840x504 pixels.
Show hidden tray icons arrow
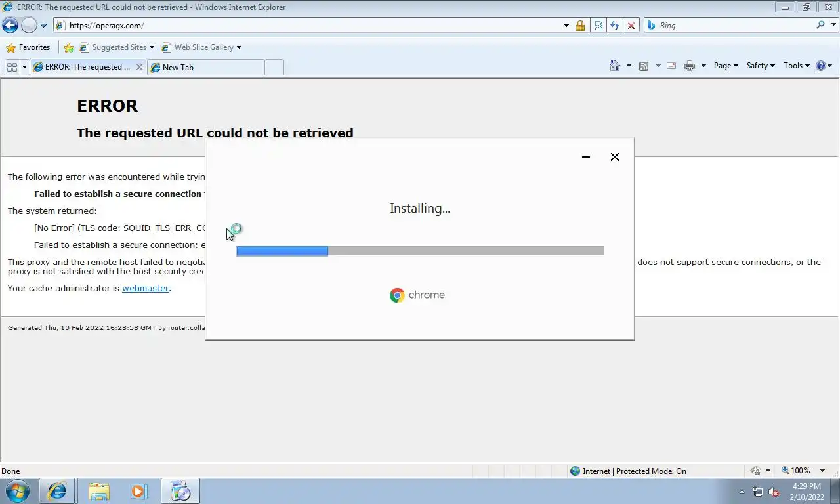[x=742, y=492]
